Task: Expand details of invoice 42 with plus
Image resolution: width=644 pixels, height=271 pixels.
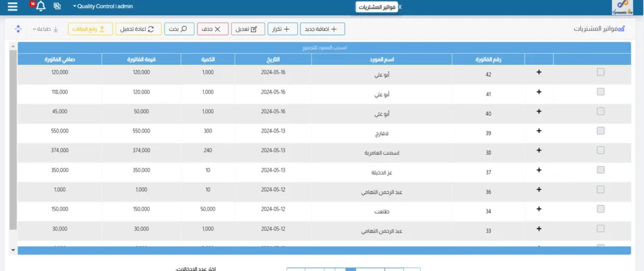Action: 538,72
